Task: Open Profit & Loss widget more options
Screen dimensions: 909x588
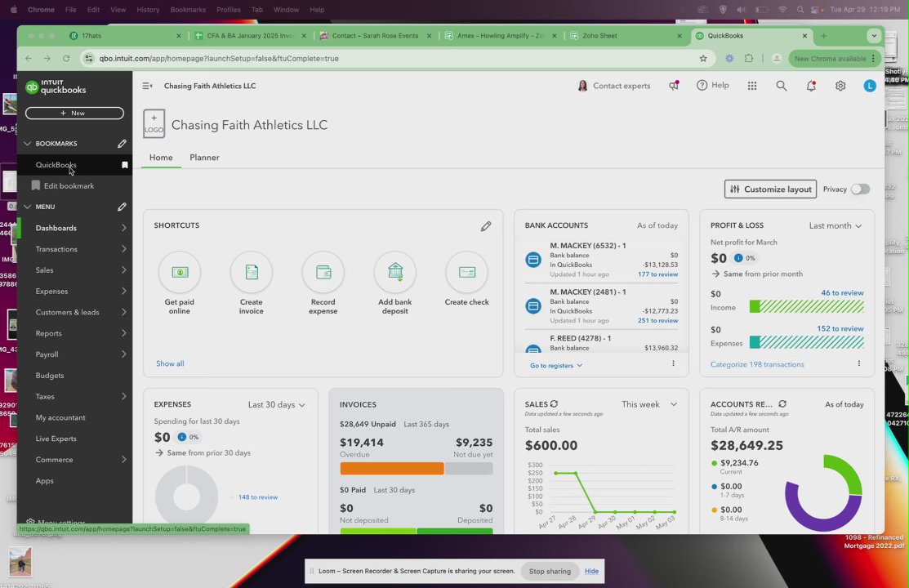Action: [858, 363]
